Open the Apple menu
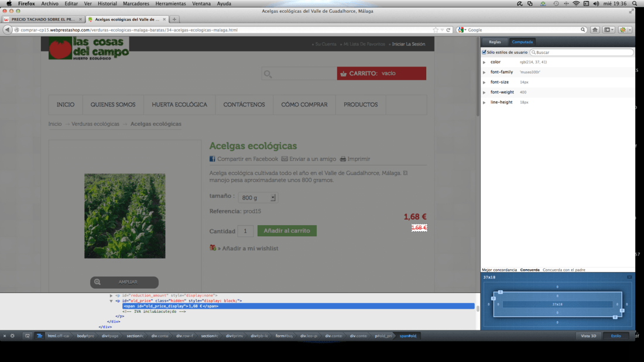 coord(9,4)
